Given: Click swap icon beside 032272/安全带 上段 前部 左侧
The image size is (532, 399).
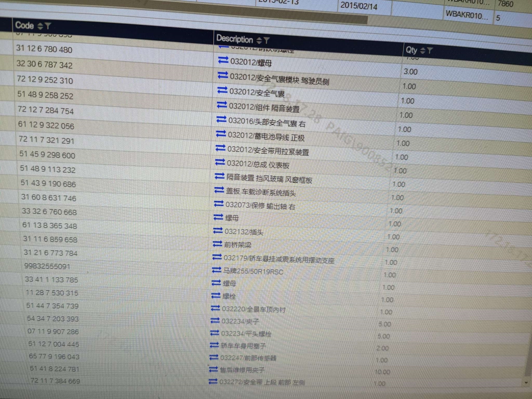Looking at the screenshot, I should coord(213,381).
